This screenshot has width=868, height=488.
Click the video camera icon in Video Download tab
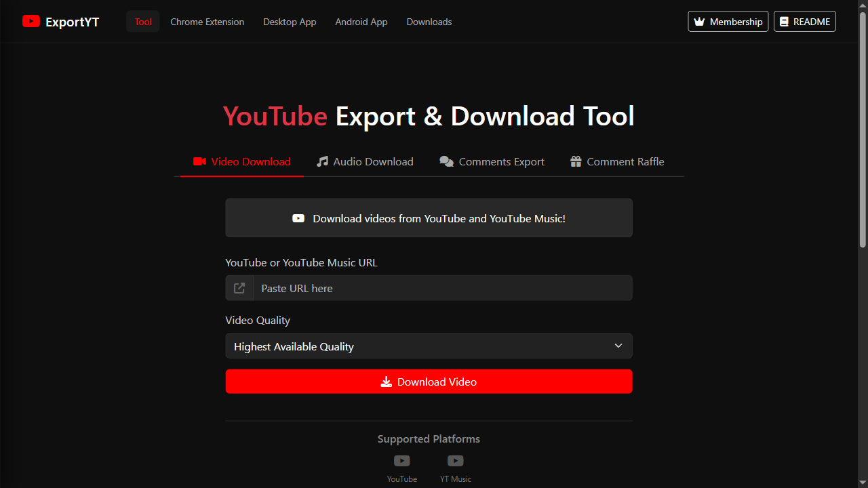pyautogui.click(x=199, y=161)
